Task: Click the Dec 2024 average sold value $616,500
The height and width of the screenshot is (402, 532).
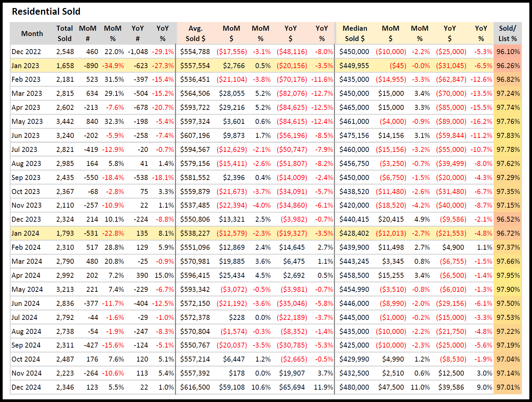Action: pyautogui.click(x=195, y=387)
